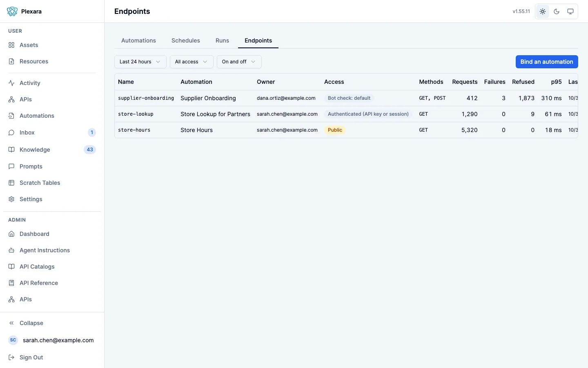Open the All access filter dropdown

pyautogui.click(x=192, y=62)
